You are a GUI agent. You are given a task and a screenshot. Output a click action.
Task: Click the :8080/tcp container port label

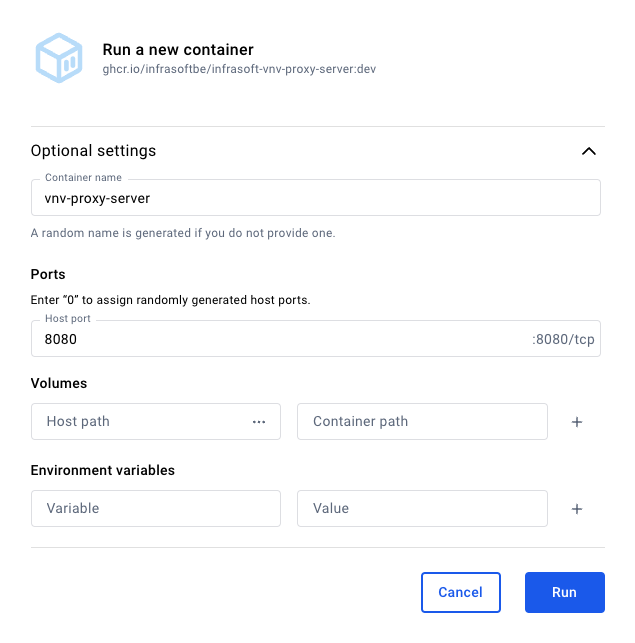[563, 340]
